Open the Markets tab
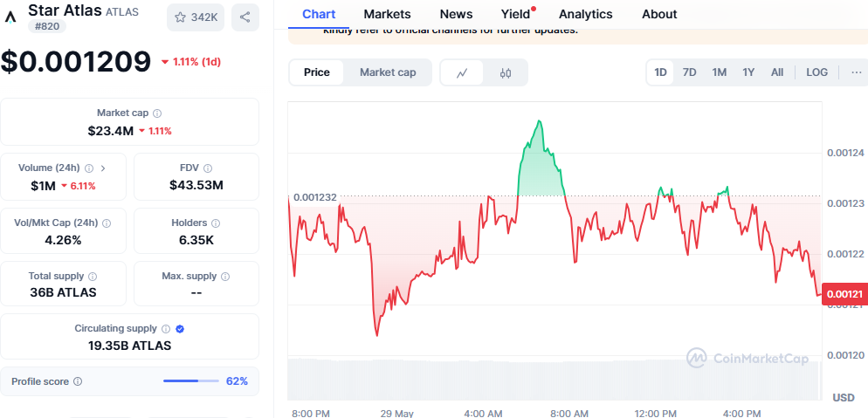 387,14
